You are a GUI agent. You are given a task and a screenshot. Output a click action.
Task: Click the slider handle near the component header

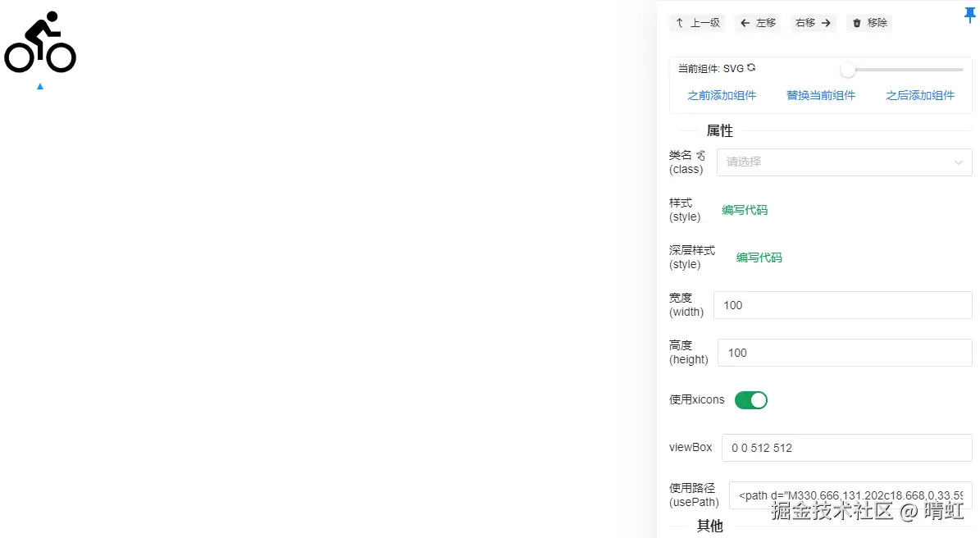tap(847, 70)
